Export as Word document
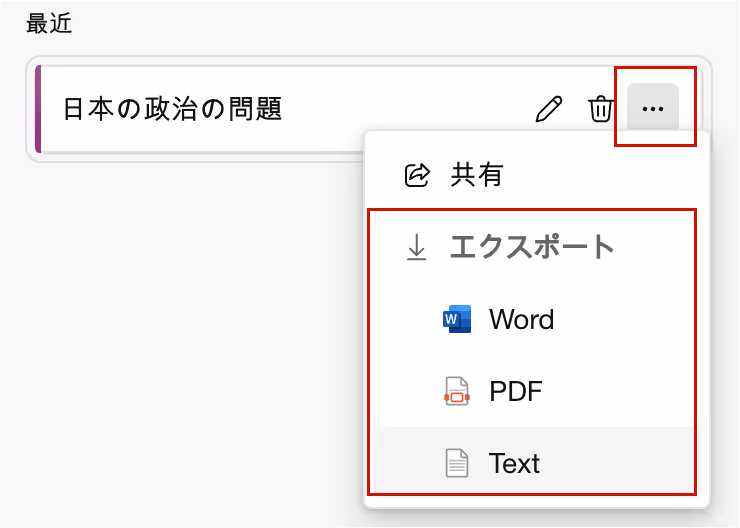The width and height of the screenshot is (740, 528). [x=537, y=319]
